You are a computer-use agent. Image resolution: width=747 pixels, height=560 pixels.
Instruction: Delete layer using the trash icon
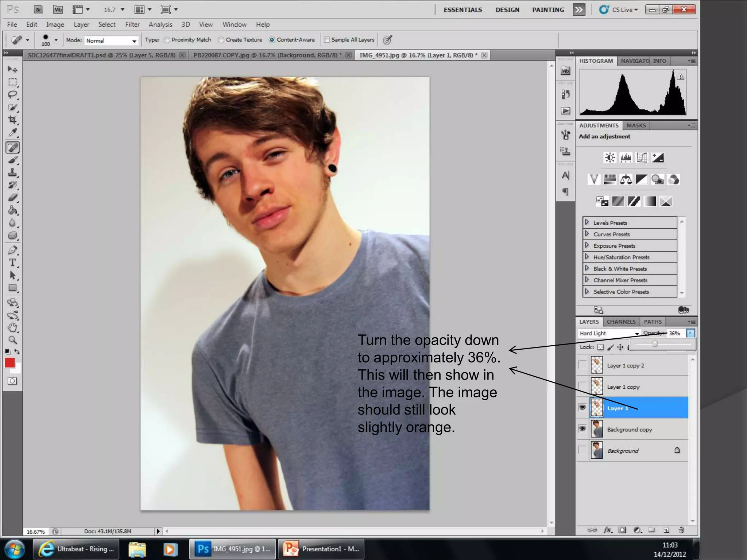(681, 530)
